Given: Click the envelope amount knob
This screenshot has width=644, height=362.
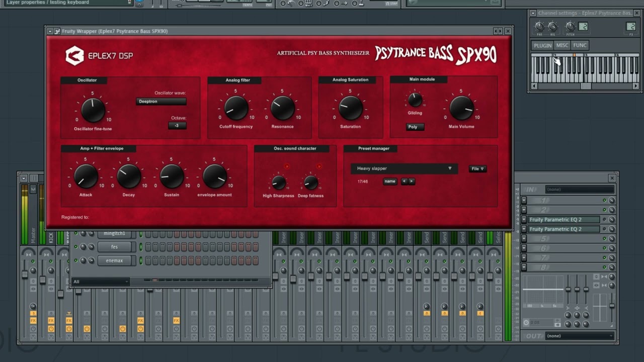Looking at the screenshot, I should coord(214,176).
